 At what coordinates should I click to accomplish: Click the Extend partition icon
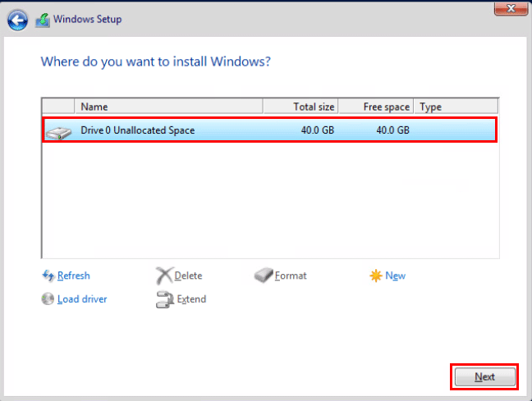165,299
